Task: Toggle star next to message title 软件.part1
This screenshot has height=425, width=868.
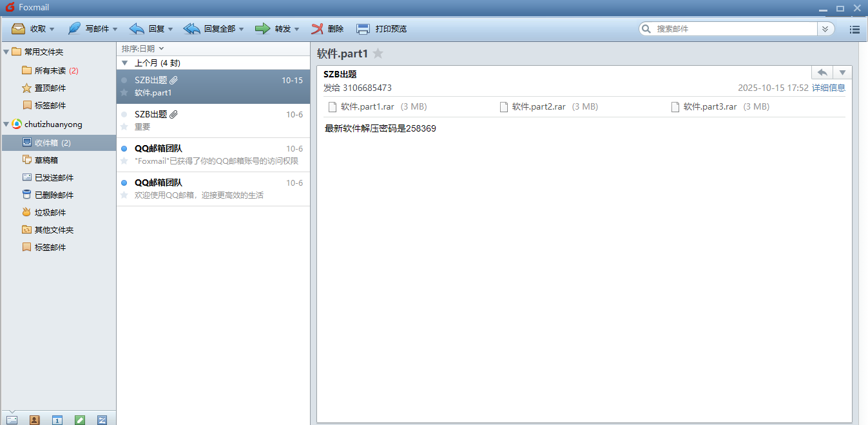Action: [378, 54]
